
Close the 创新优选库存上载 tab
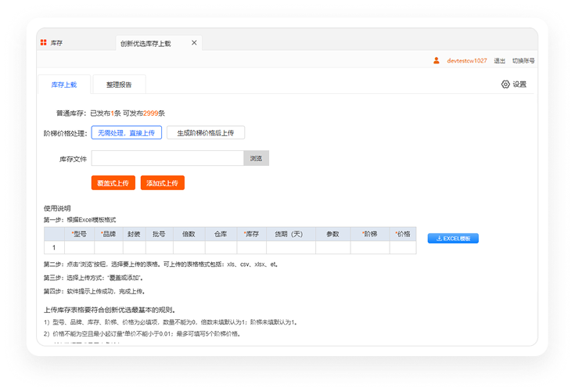pyautogui.click(x=194, y=43)
